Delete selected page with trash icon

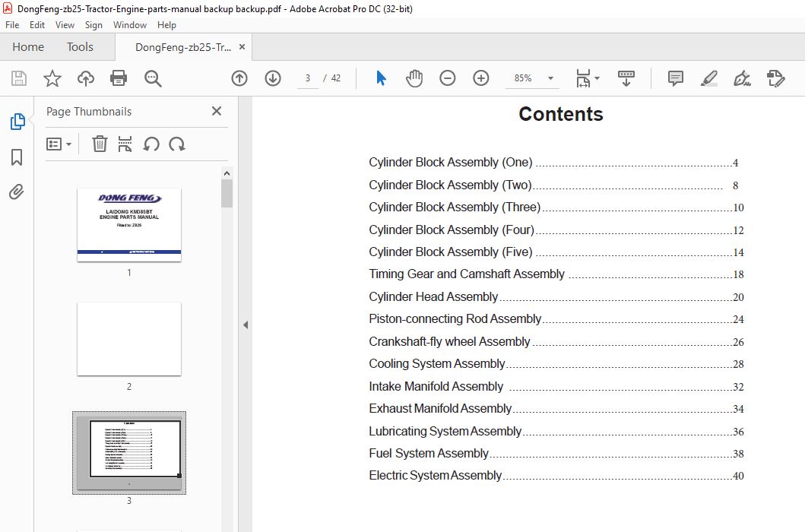(100, 144)
